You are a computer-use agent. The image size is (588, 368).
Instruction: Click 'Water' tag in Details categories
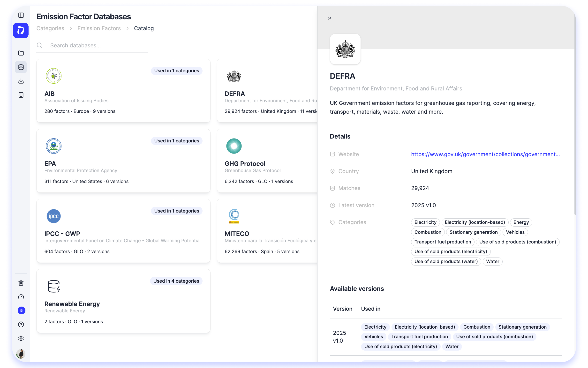[x=492, y=261]
